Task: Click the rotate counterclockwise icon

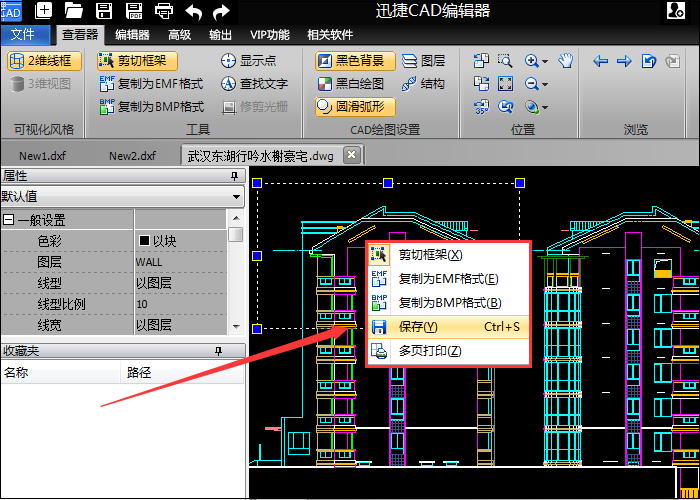Action: pyautogui.click(x=481, y=61)
